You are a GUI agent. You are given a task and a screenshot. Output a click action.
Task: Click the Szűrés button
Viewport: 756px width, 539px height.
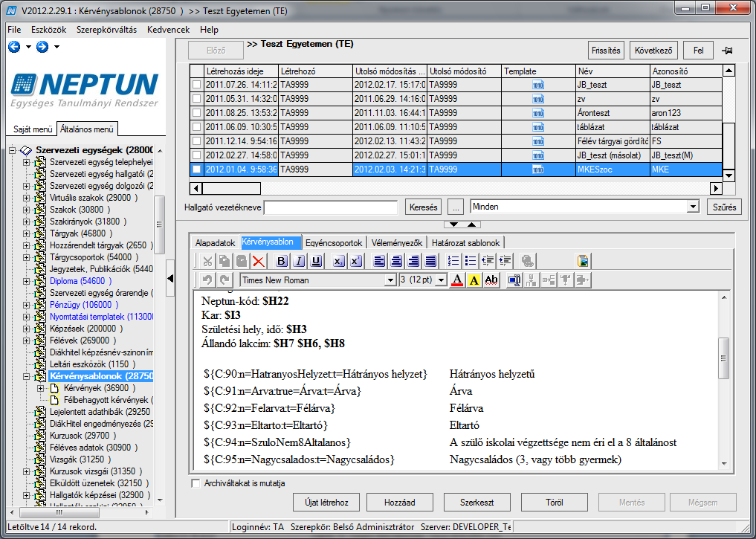tap(724, 207)
